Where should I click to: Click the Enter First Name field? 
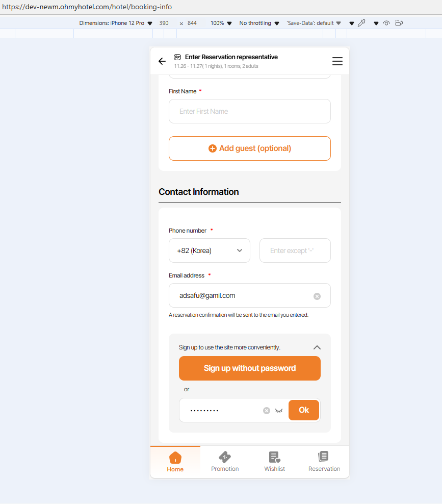(x=250, y=111)
